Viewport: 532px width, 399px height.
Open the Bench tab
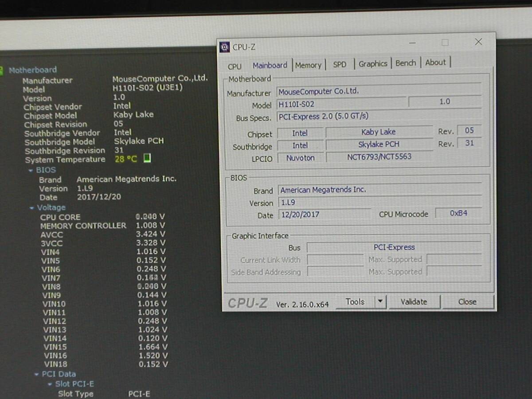pos(406,63)
